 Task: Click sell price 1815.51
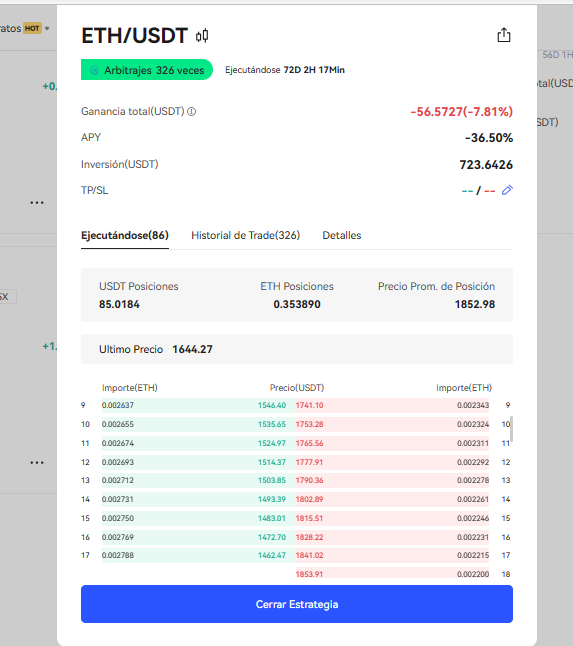pos(309,518)
